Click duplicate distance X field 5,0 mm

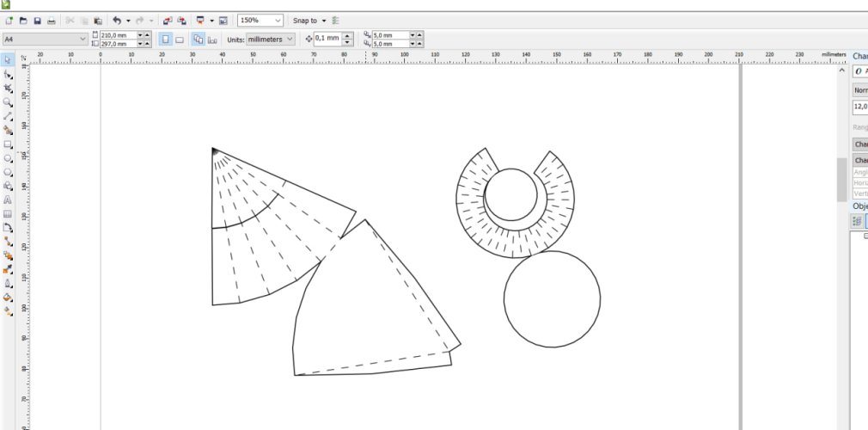390,35
